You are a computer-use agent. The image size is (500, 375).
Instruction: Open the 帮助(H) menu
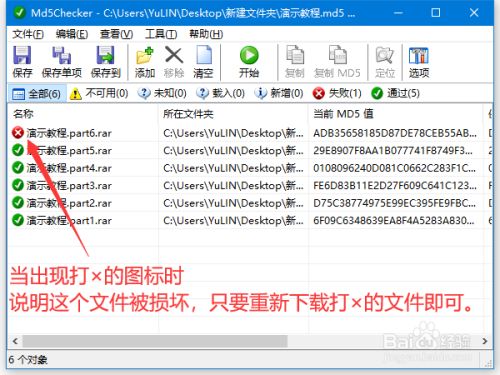(x=206, y=34)
